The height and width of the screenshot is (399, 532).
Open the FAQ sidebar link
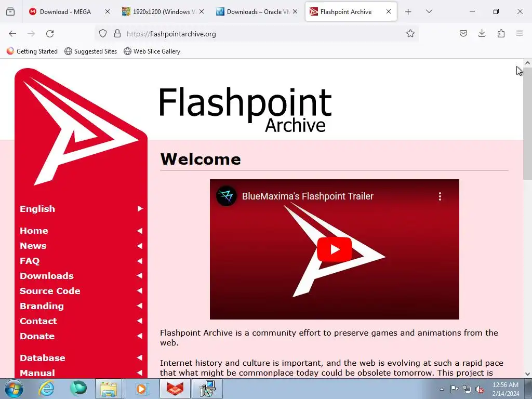click(81, 261)
